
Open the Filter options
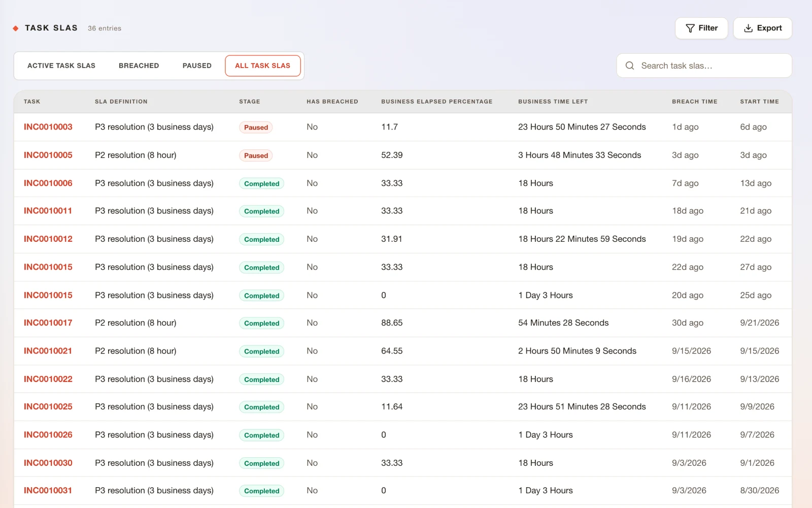pyautogui.click(x=701, y=28)
